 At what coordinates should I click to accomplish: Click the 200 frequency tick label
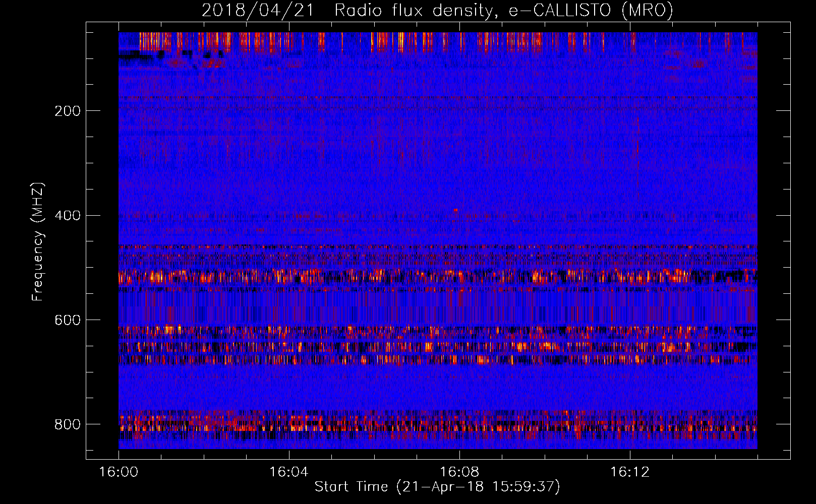pyautogui.click(x=68, y=111)
